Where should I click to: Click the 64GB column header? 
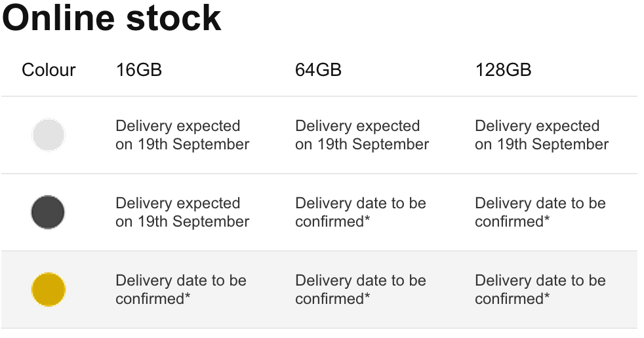pyautogui.click(x=318, y=70)
